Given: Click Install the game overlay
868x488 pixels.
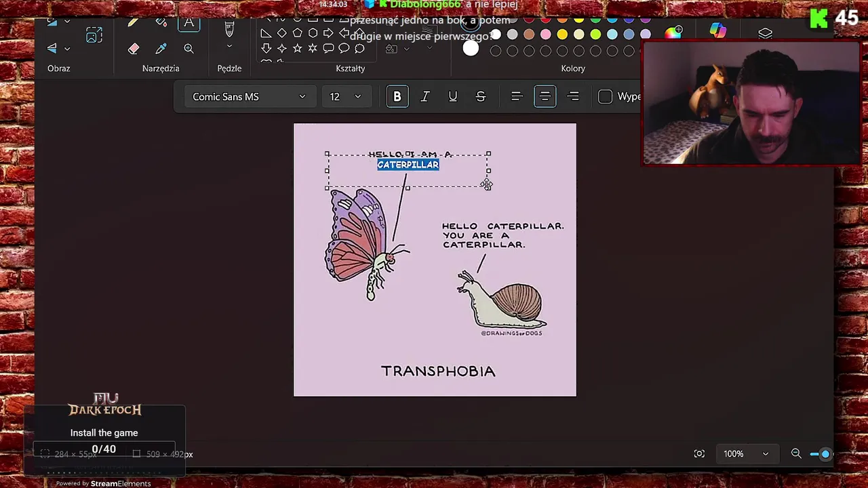Looking at the screenshot, I should [104, 433].
